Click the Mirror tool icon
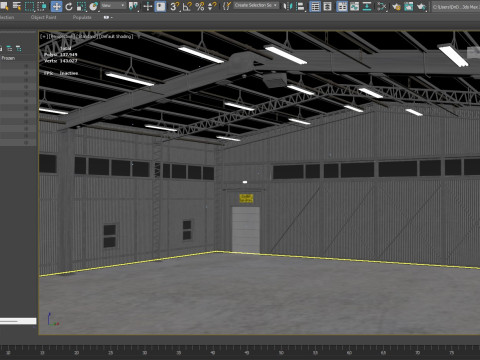Screen dimensions: 480x360 tap(287, 6)
